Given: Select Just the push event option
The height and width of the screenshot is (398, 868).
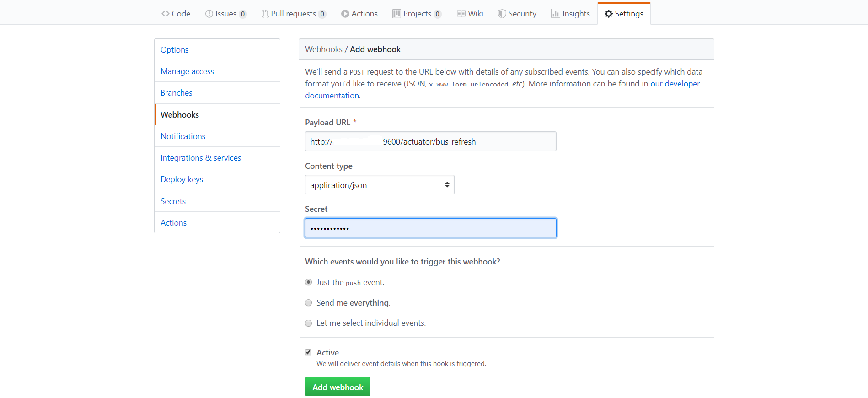Looking at the screenshot, I should tap(309, 282).
